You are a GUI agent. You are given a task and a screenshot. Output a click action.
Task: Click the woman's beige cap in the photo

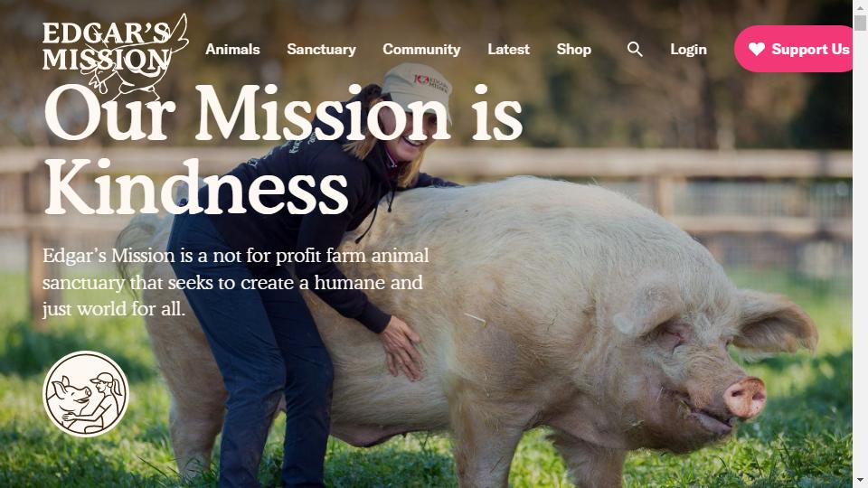coord(417,88)
